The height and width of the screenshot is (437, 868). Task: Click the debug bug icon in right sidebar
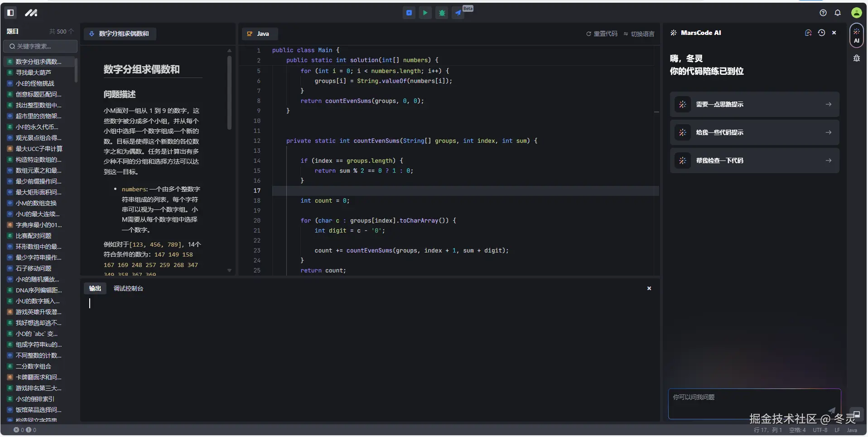(856, 58)
